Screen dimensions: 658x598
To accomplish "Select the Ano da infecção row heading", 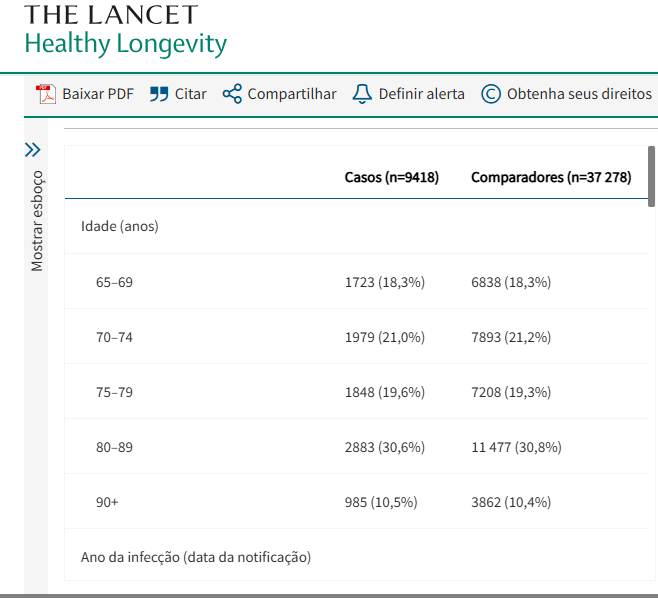I will (196, 557).
